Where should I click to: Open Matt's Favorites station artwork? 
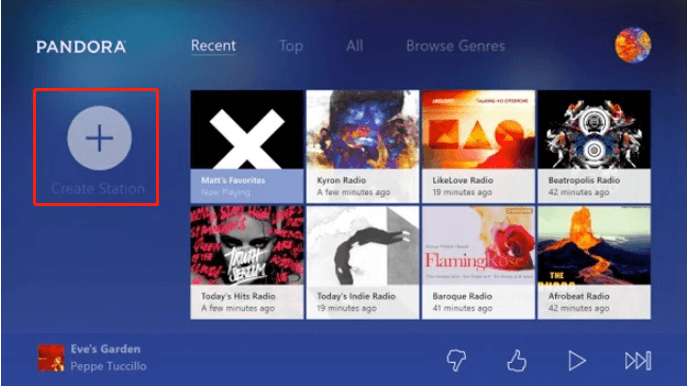pos(247,129)
